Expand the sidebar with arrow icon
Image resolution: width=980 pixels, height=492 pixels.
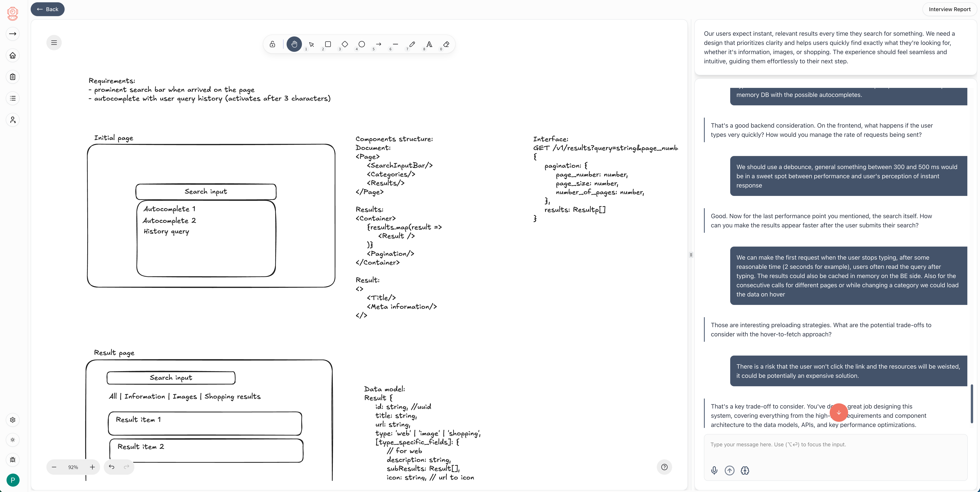[12, 34]
